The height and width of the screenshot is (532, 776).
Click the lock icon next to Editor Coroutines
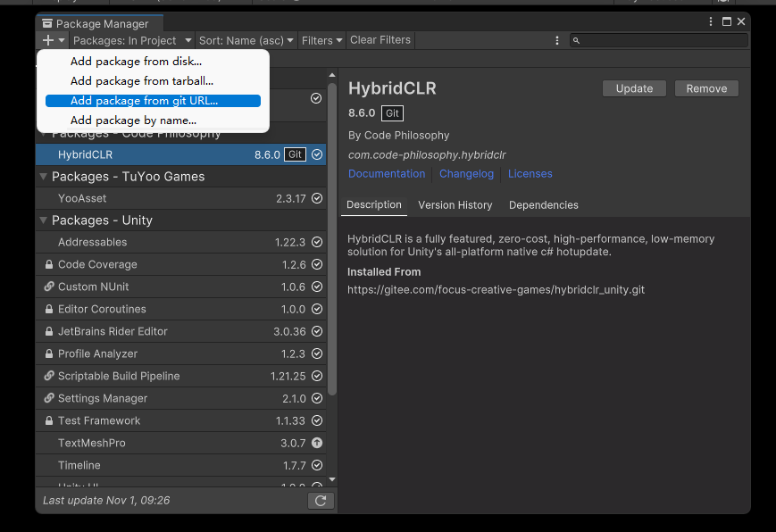tap(49, 310)
